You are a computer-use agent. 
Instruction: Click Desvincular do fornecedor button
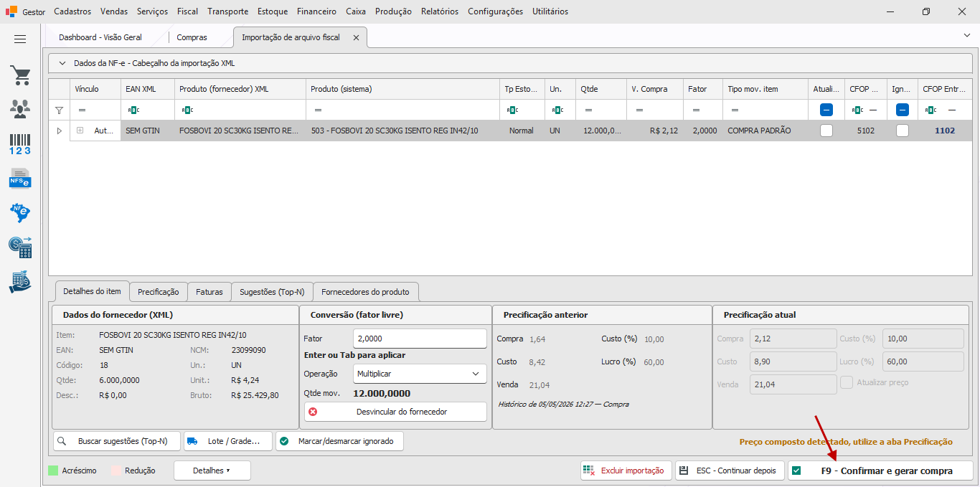click(395, 412)
